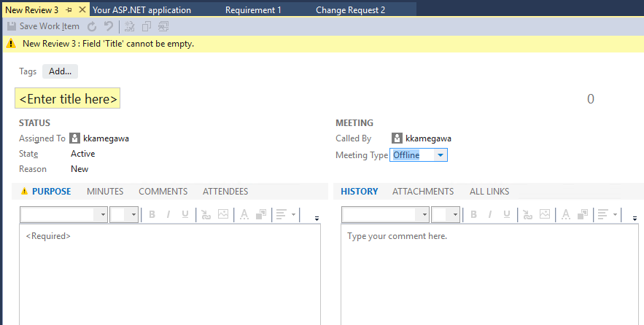Click the Enter title here field

pyautogui.click(x=67, y=98)
